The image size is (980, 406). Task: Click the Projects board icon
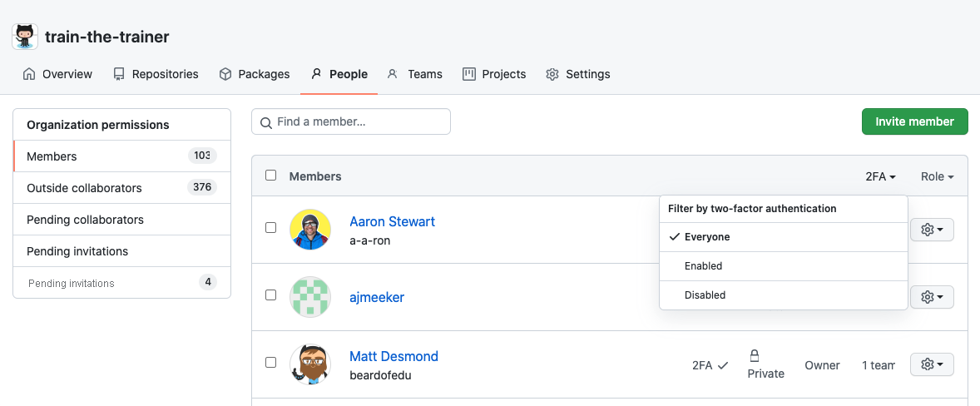[469, 74]
